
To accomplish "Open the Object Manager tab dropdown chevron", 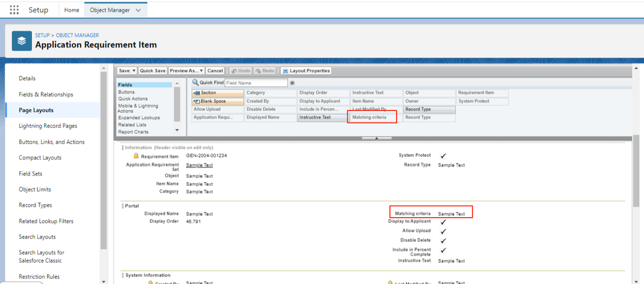I will coord(138,10).
